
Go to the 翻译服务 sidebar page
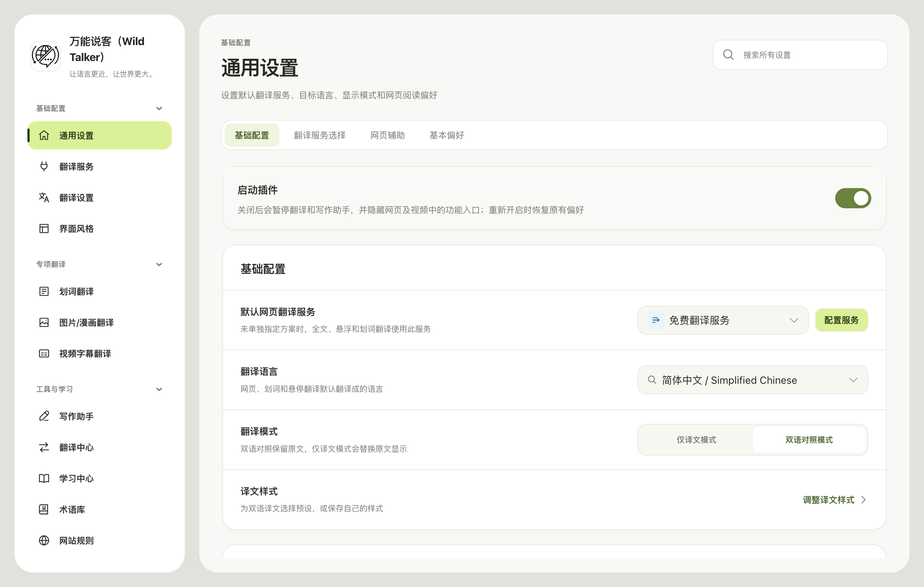(99, 166)
